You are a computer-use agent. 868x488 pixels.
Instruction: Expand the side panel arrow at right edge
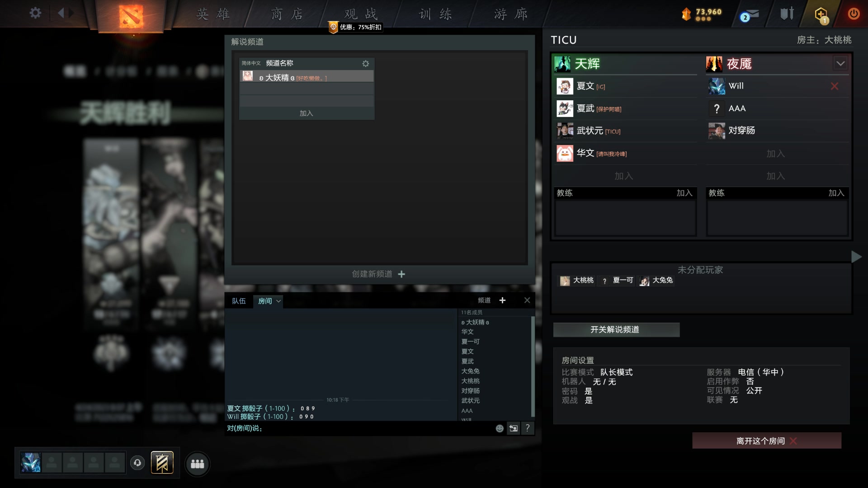click(x=856, y=257)
